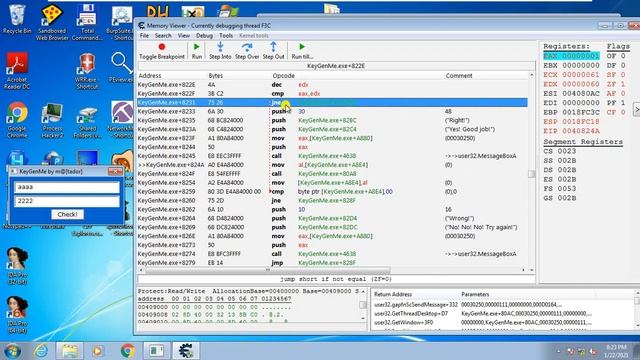The image size is (640, 360).
Task: Click the CS 0023 segment register
Action: [x=560, y=151]
